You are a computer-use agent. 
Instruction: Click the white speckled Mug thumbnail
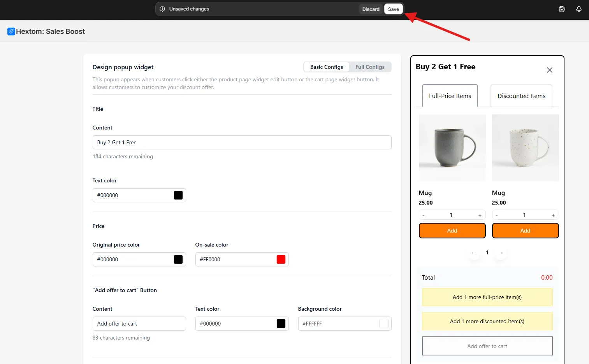click(x=525, y=148)
